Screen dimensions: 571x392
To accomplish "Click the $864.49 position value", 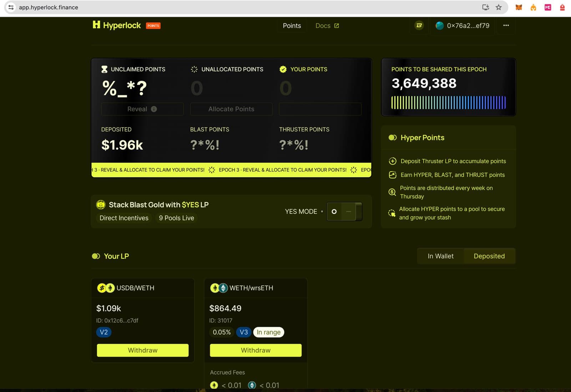I will 225,308.
